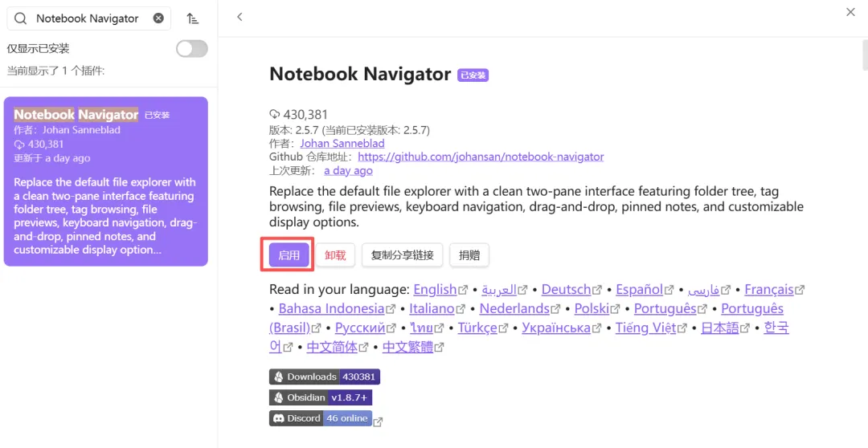Click the 当前显示了 1 个插件 text
Screen dimensions: 868x448
click(x=55, y=70)
